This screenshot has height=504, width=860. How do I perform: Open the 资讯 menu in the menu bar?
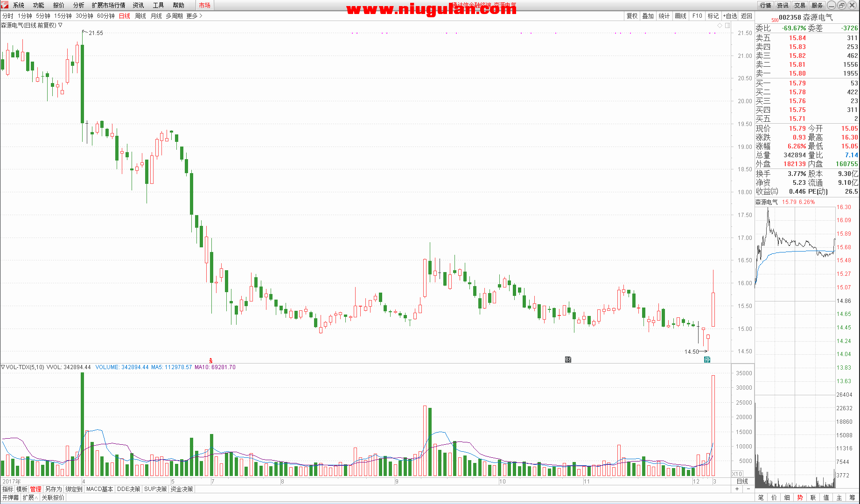click(x=139, y=5)
